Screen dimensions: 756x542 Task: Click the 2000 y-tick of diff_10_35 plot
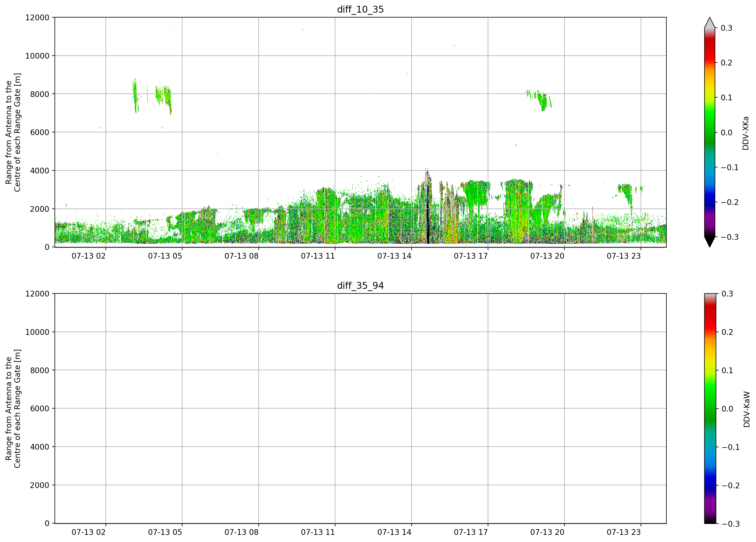coord(40,209)
